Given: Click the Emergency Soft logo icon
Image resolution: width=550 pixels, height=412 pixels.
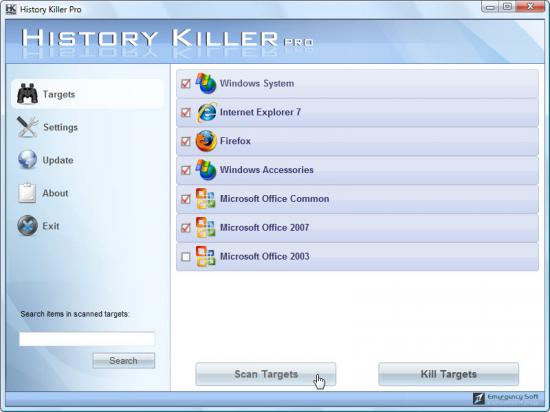Looking at the screenshot, I should tap(478, 398).
